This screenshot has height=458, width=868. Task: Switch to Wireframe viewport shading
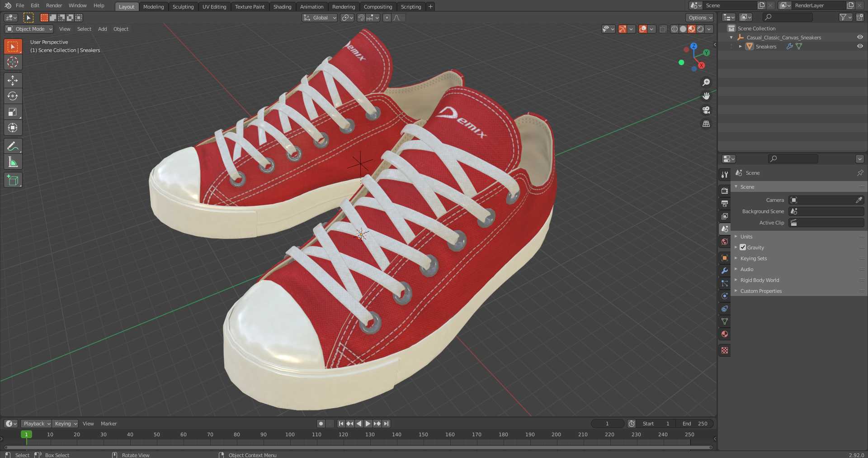674,29
